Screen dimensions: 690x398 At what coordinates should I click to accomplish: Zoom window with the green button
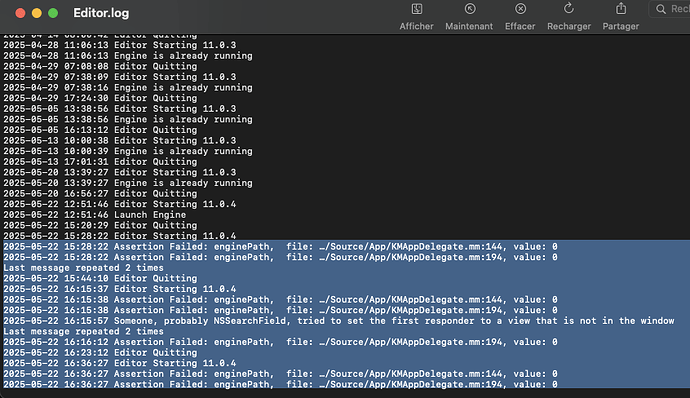coord(53,13)
